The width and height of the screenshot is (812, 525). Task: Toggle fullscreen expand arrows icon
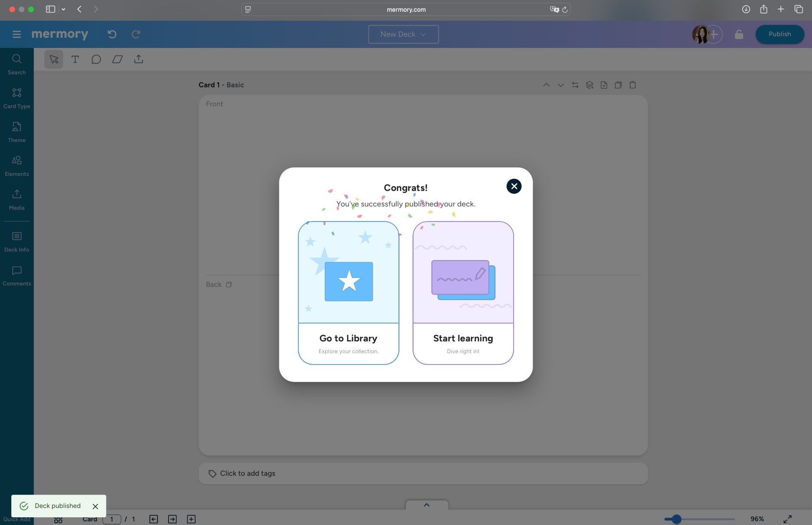pyautogui.click(x=787, y=519)
